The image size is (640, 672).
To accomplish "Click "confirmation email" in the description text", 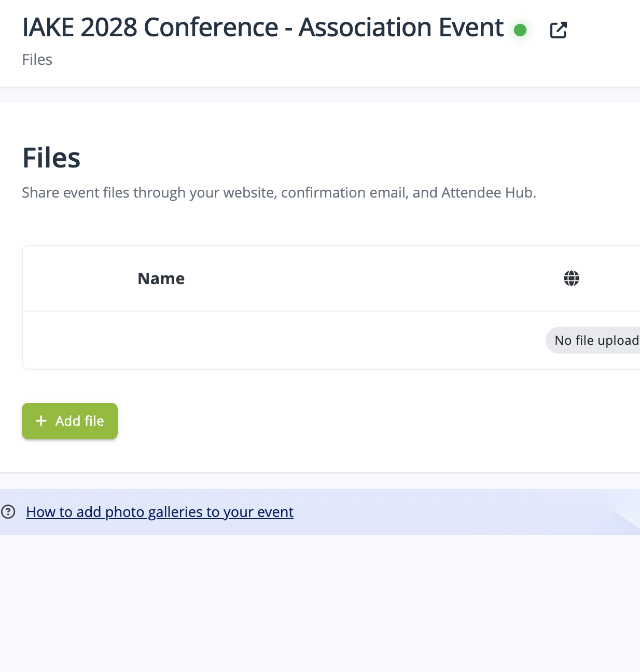I will [x=344, y=192].
